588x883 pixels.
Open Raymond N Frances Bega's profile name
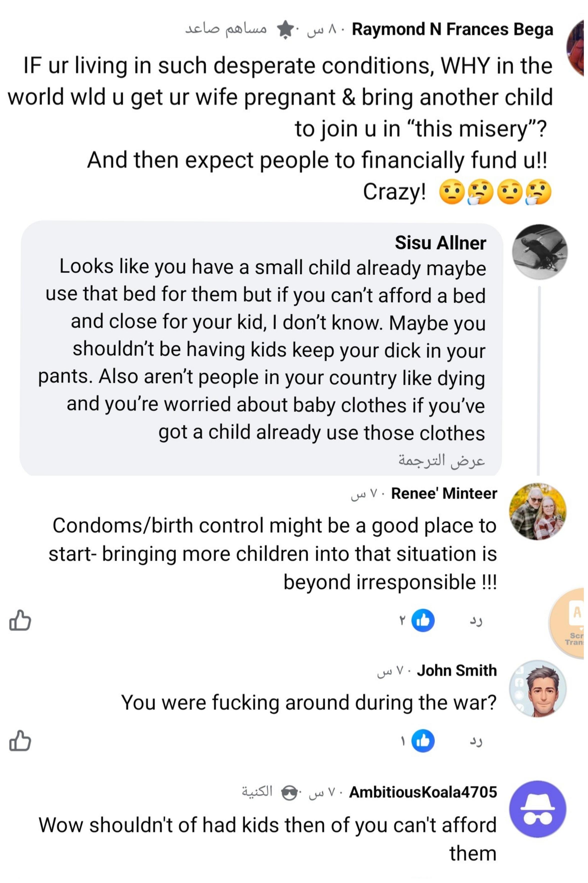click(x=452, y=29)
